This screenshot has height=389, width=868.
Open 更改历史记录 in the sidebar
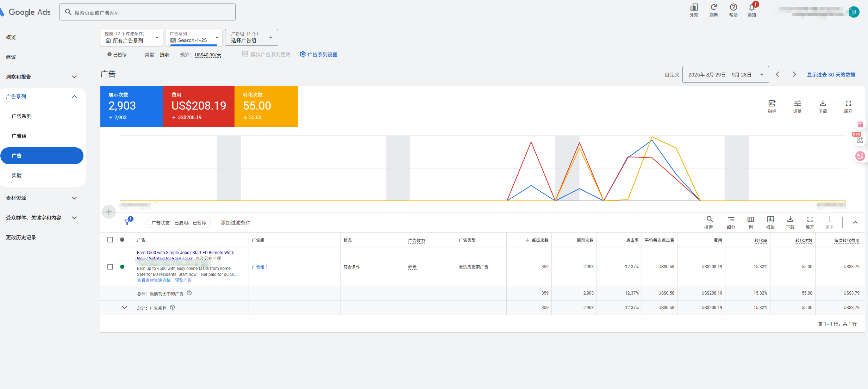pos(21,237)
